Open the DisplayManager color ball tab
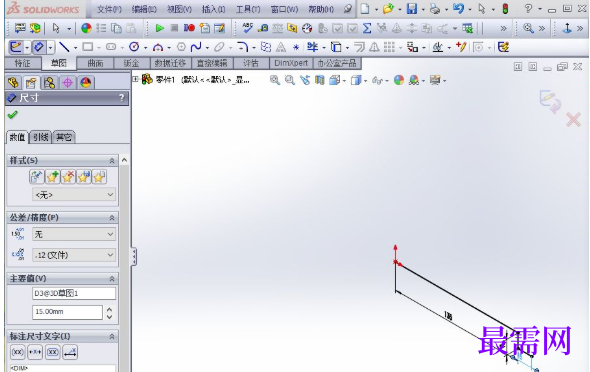The width and height of the screenshot is (590, 372). point(86,82)
